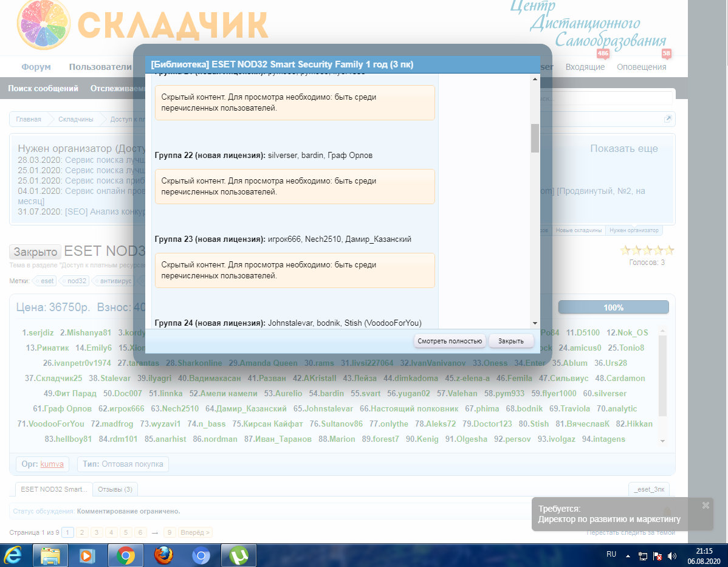Open organizer 'kumva' profile link
The image size is (728, 567).
click(52, 464)
